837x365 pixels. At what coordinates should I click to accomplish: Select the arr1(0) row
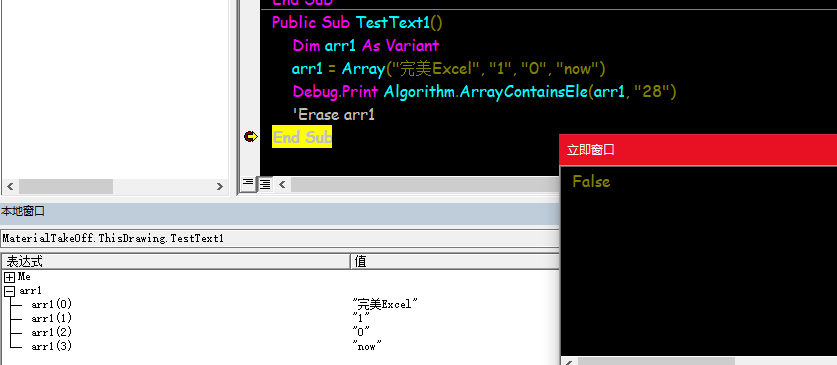[x=280, y=304]
